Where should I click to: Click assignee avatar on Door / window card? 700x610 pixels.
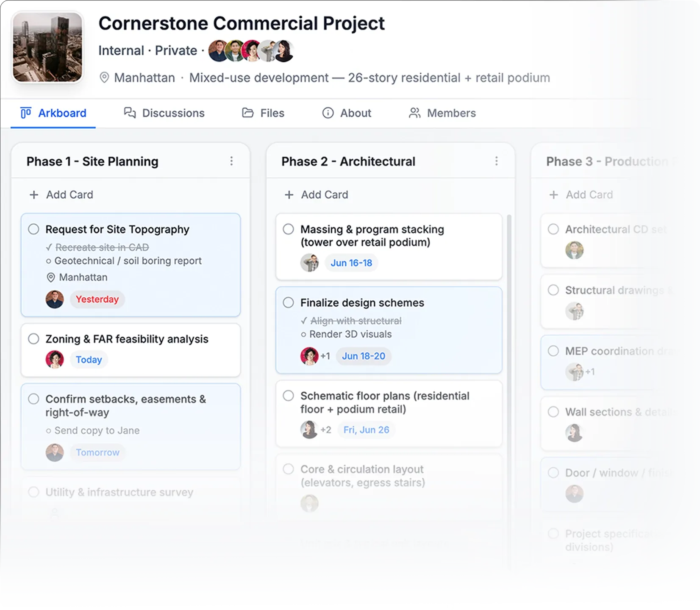(x=575, y=494)
